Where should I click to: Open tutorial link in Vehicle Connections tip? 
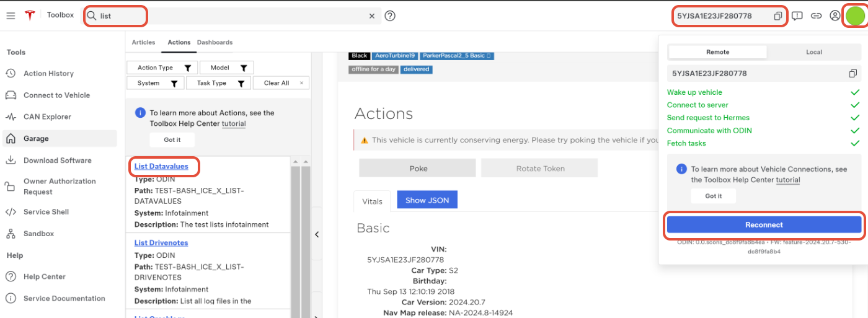point(788,180)
